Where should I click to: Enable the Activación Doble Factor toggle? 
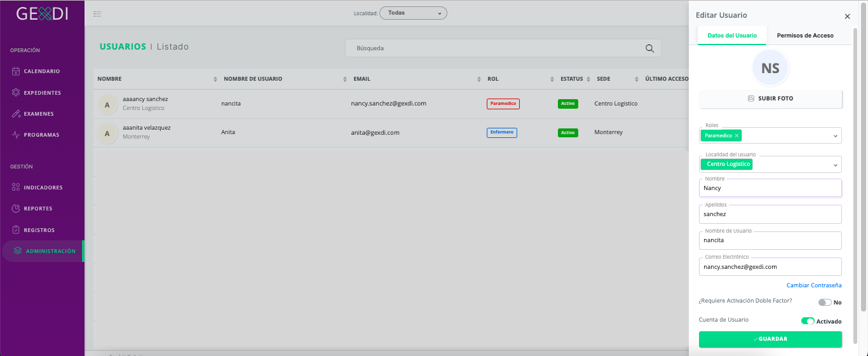[824, 303]
